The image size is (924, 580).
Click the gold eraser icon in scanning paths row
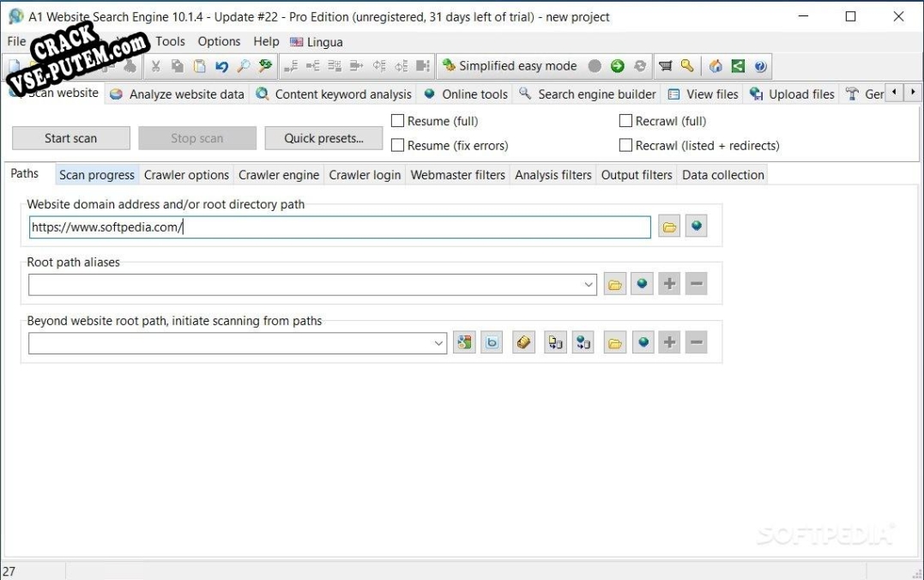(x=523, y=342)
